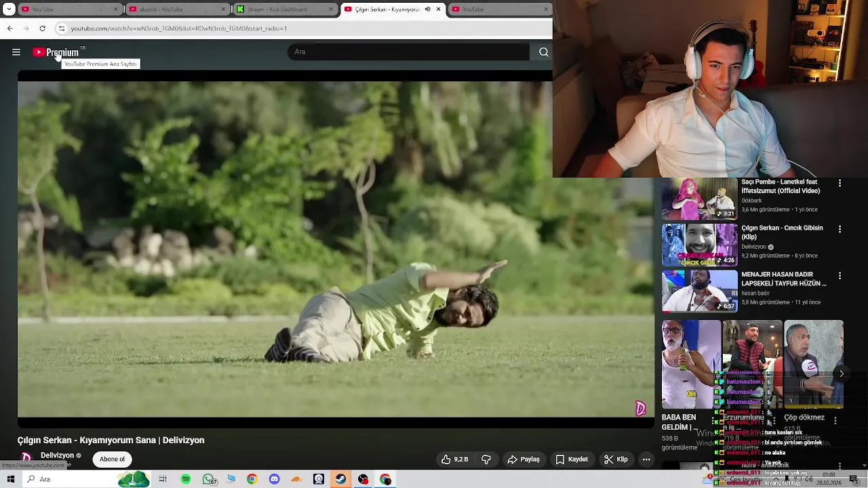Click the Delivizyon watermark in the video
868x488 pixels.
point(640,408)
